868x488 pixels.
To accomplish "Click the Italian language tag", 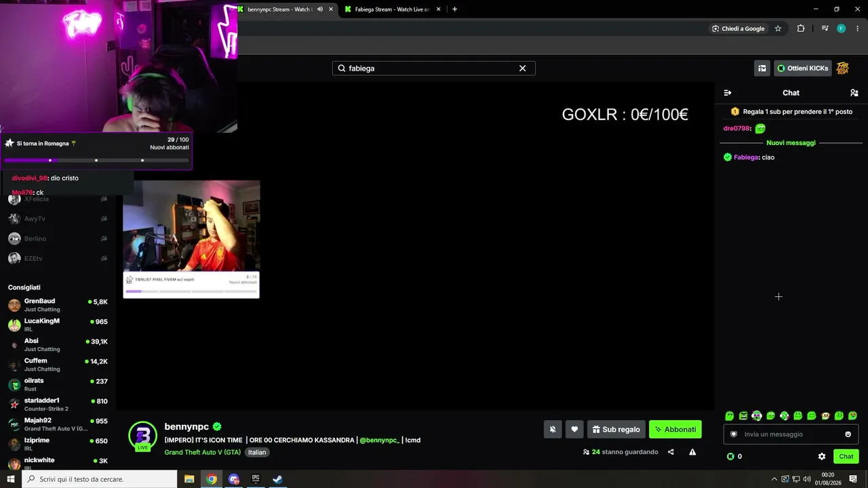I will 257,452.
